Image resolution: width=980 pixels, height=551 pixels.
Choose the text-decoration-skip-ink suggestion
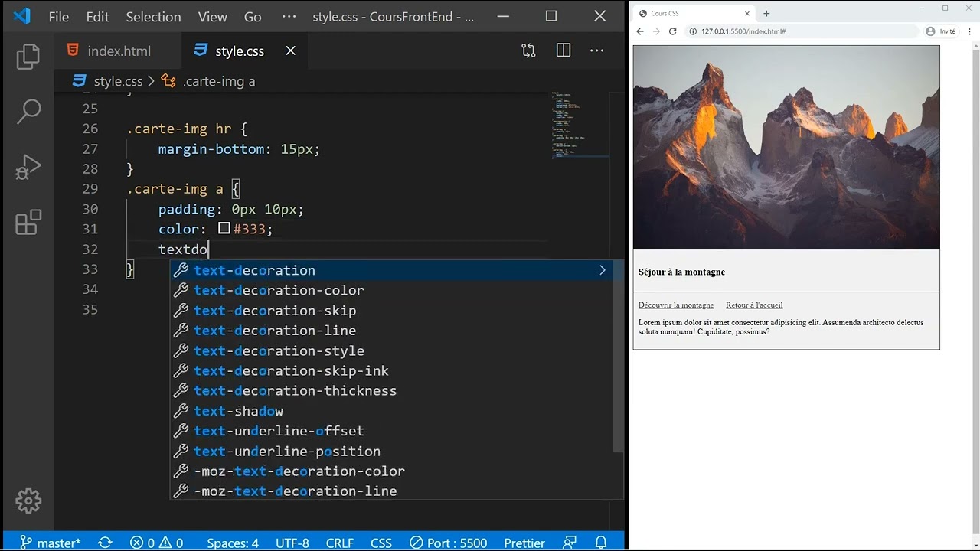(390, 370)
